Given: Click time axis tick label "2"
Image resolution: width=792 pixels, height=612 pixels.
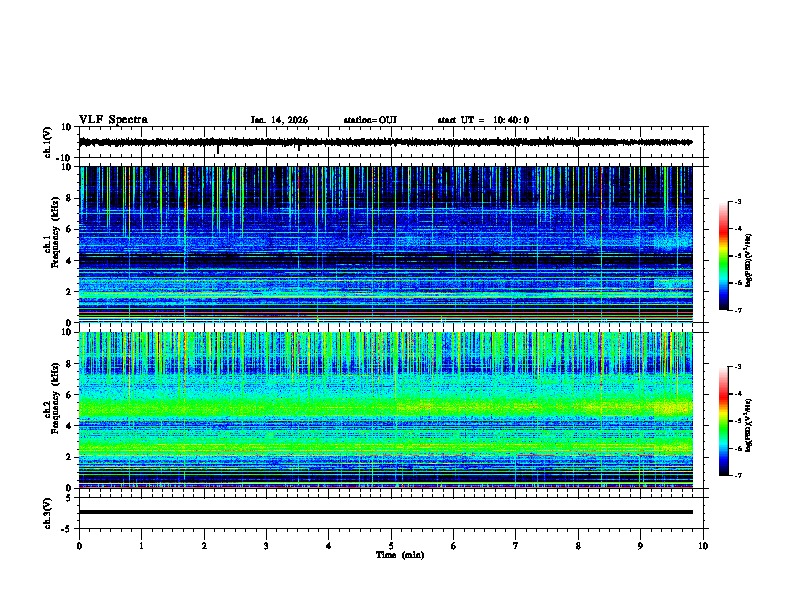Looking at the screenshot, I should pyautogui.click(x=204, y=546).
